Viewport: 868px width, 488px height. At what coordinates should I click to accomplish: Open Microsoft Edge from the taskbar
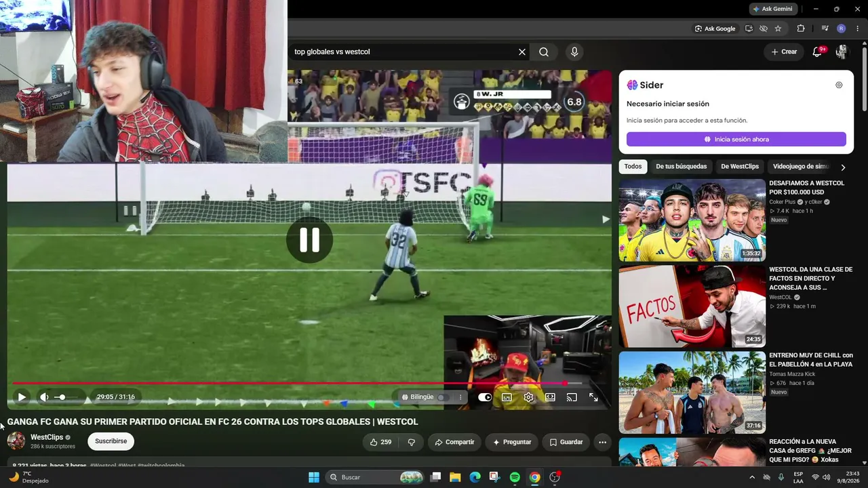475,477
